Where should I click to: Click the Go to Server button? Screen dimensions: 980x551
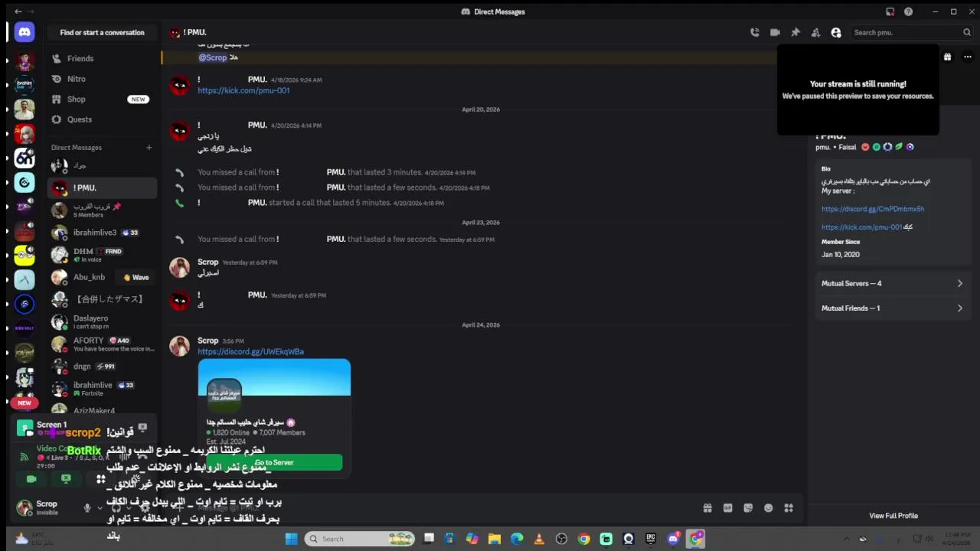tap(274, 462)
